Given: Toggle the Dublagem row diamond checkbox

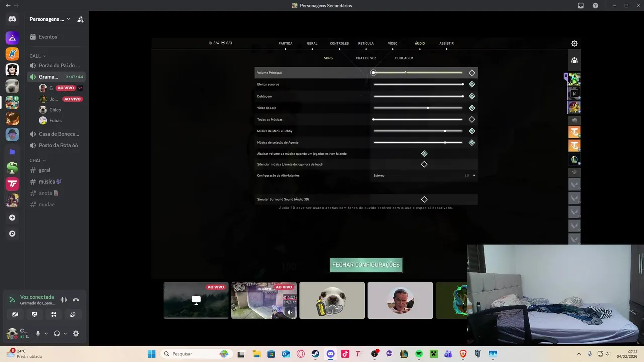Looking at the screenshot, I should 472,96.
